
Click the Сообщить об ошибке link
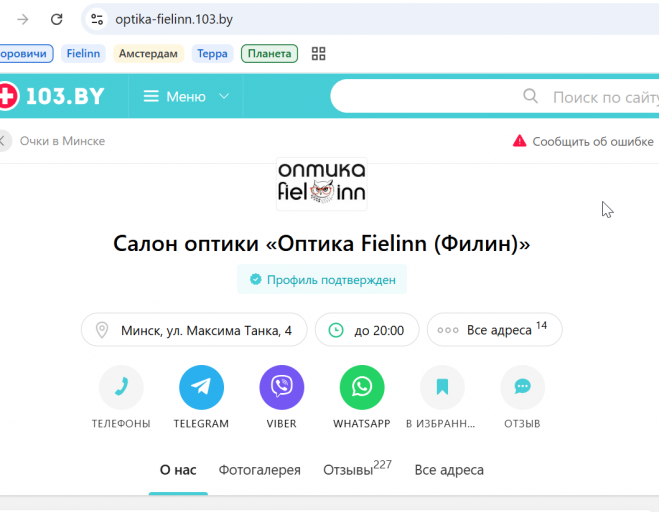pos(593,142)
